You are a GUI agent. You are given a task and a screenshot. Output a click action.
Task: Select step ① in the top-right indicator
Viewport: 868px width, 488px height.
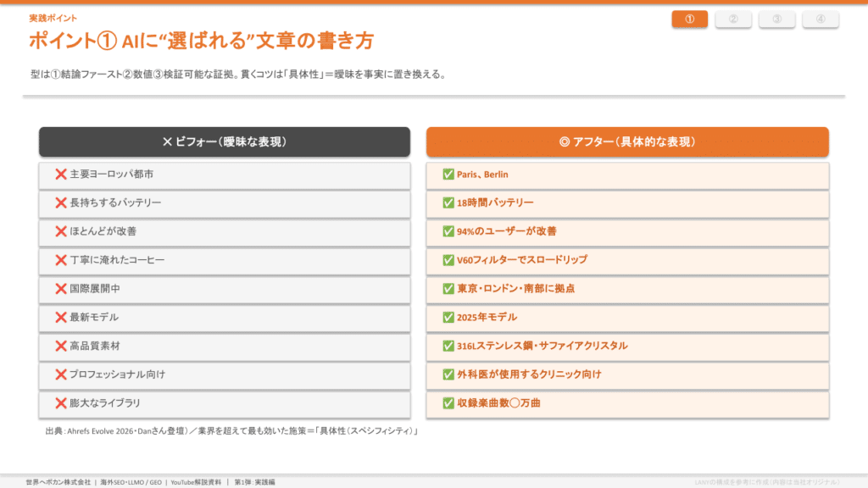point(690,19)
